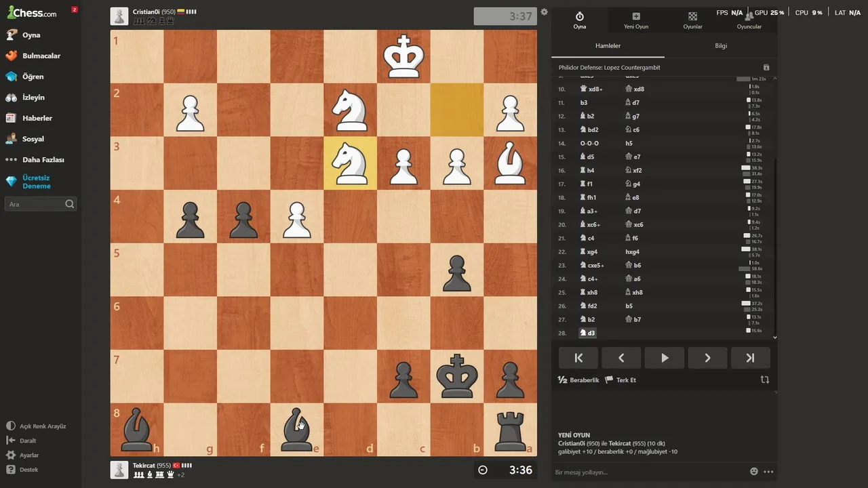Select the Oyna tab in right panel
The height and width of the screenshot is (488, 868).
[580, 20]
